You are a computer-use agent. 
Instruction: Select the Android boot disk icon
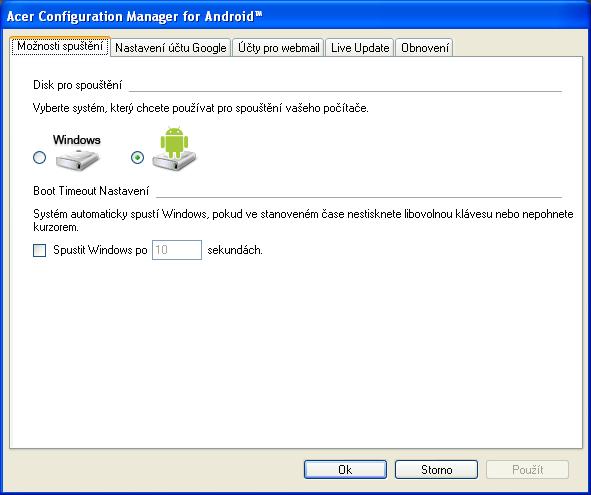tap(174, 149)
